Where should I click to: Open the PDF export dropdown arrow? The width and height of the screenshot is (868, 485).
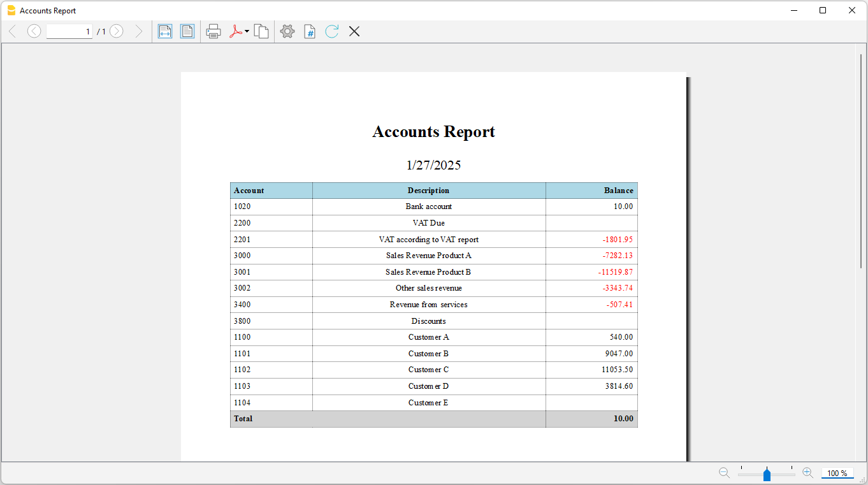245,31
